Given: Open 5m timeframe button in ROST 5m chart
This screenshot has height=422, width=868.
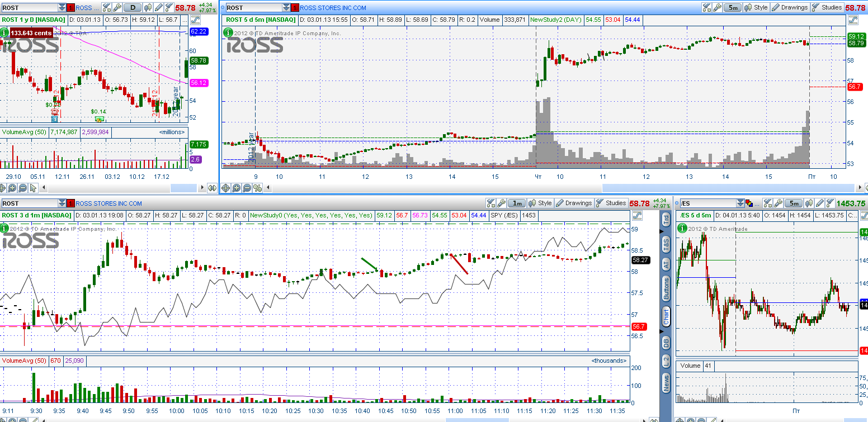Looking at the screenshot, I should point(732,8).
